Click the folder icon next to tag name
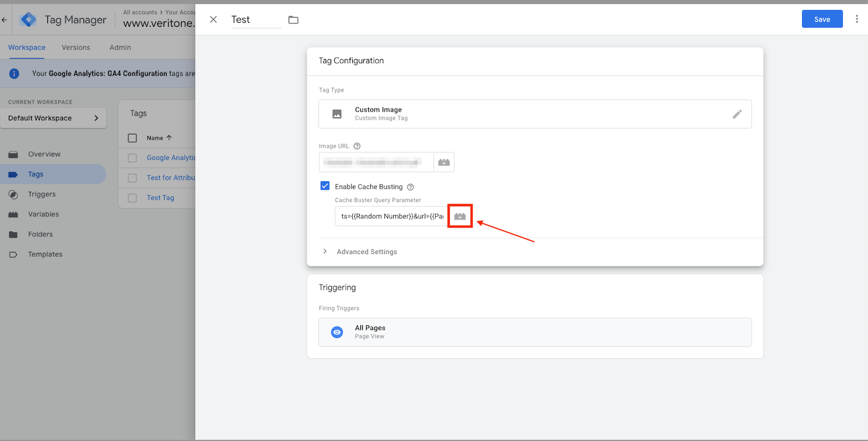Image resolution: width=868 pixels, height=441 pixels. 293,20
